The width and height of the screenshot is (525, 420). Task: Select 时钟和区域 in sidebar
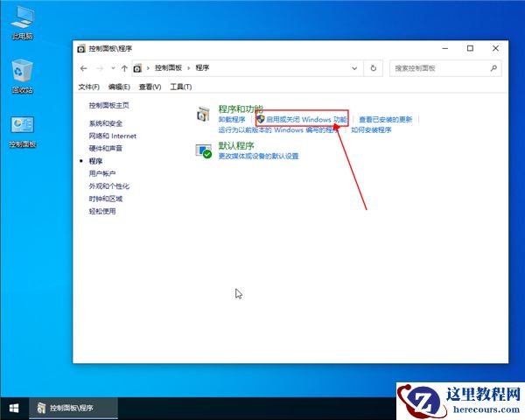(x=106, y=199)
